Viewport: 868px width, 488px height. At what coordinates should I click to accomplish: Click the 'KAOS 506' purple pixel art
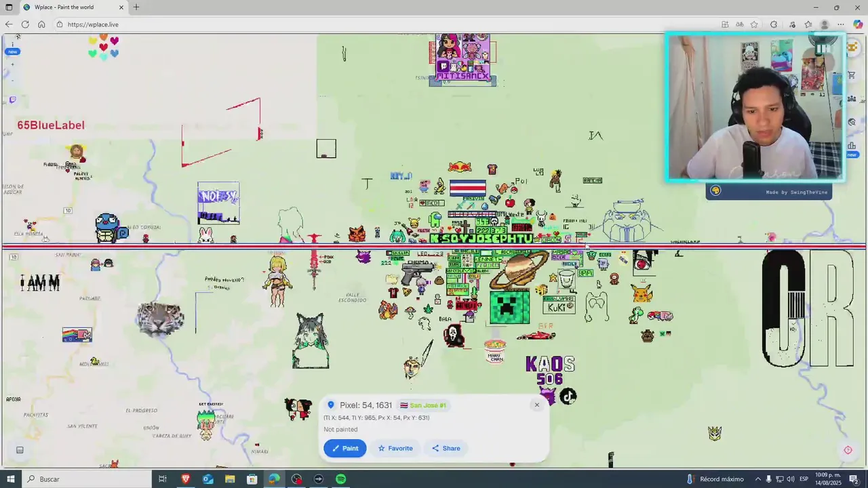pos(551,371)
